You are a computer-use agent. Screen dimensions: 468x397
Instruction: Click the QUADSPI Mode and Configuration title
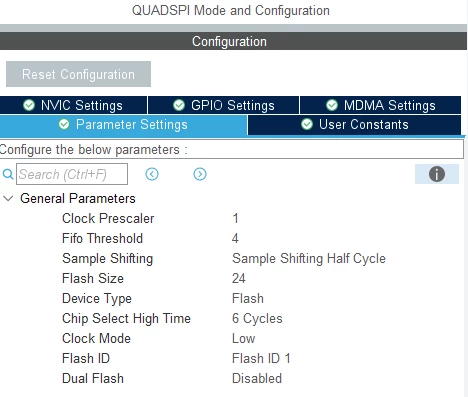click(231, 11)
